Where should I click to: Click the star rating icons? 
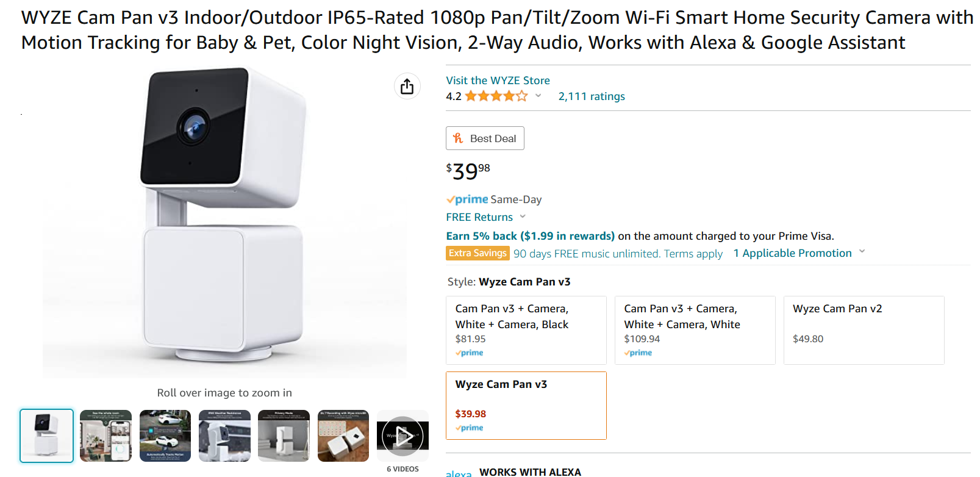pyautogui.click(x=496, y=96)
